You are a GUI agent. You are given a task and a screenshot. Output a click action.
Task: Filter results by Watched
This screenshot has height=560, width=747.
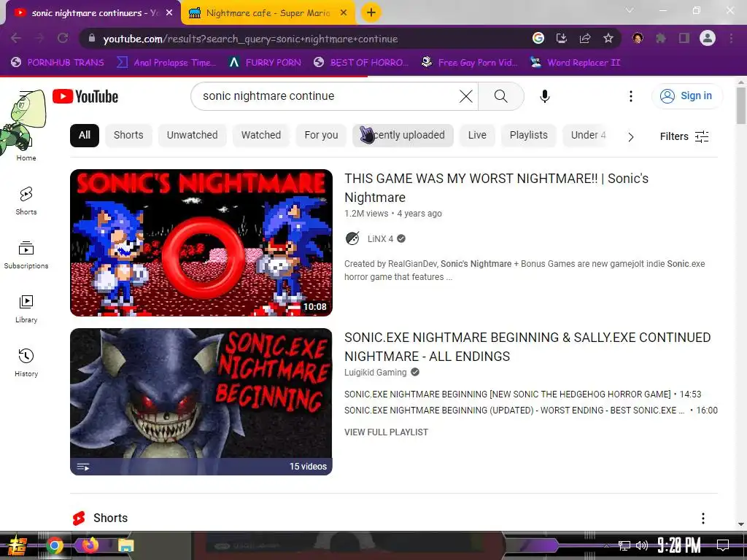261,135
